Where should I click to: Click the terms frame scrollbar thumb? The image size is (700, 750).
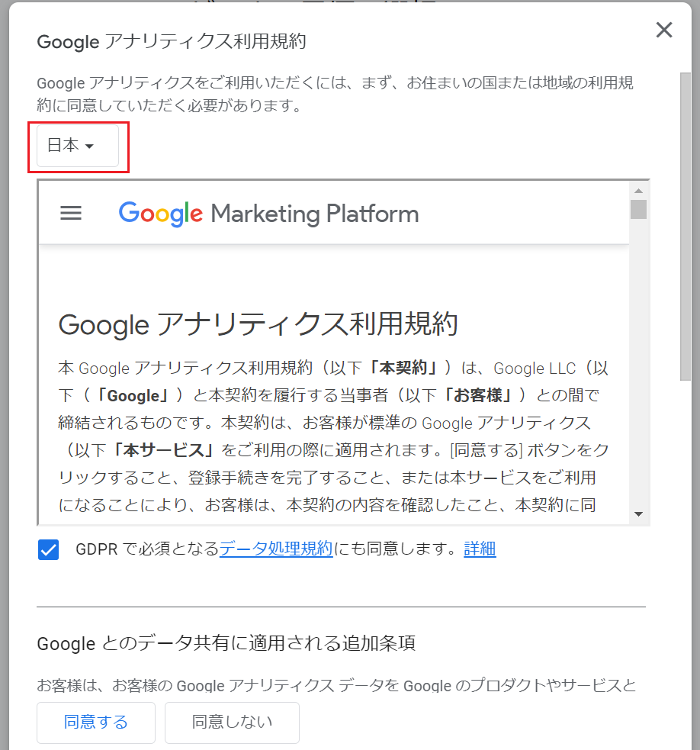click(638, 210)
